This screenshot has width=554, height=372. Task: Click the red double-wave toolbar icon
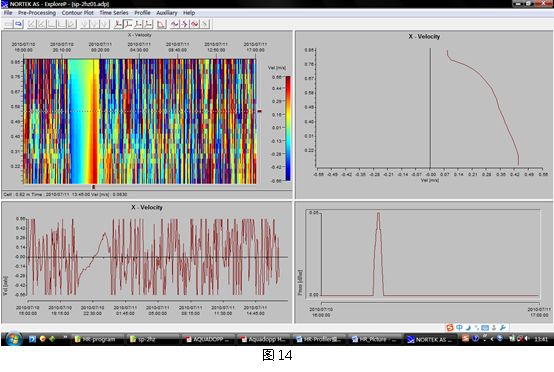(x=194, y=24)
